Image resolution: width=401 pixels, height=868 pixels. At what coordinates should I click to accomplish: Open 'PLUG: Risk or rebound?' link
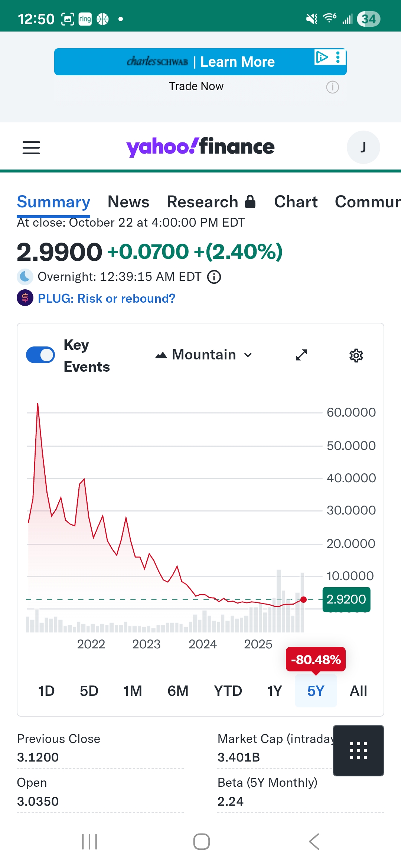point(107,298)
